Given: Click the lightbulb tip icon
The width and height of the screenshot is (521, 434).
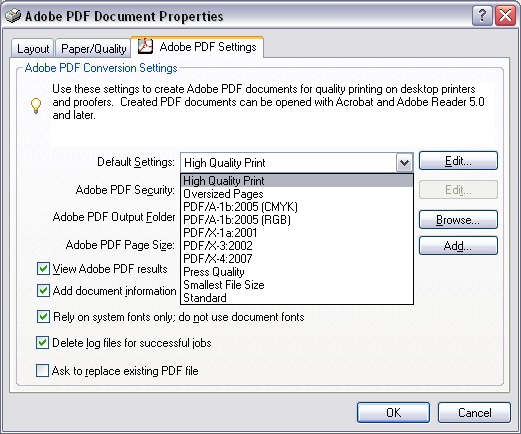Looking at the screenshot, I should [x=36, y=106].
